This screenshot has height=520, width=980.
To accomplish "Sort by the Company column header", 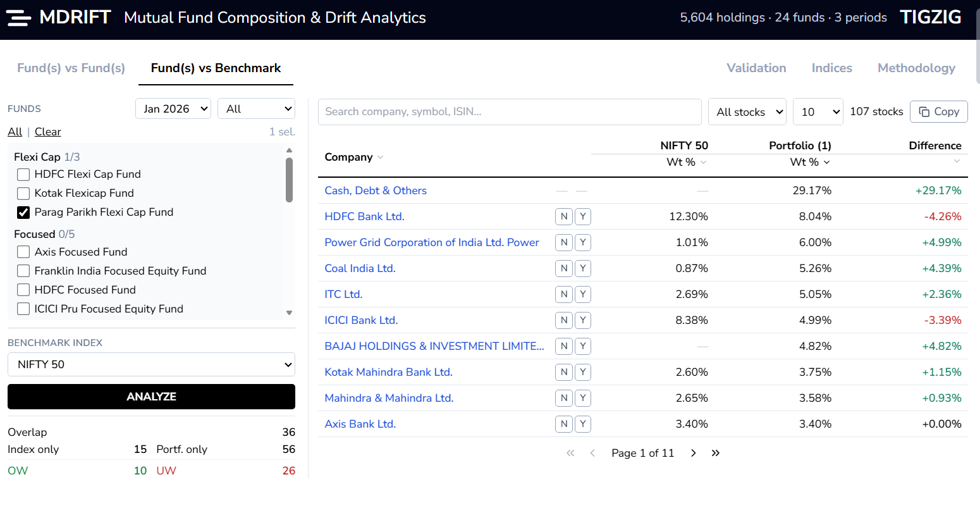I will [x=353, y=157].
